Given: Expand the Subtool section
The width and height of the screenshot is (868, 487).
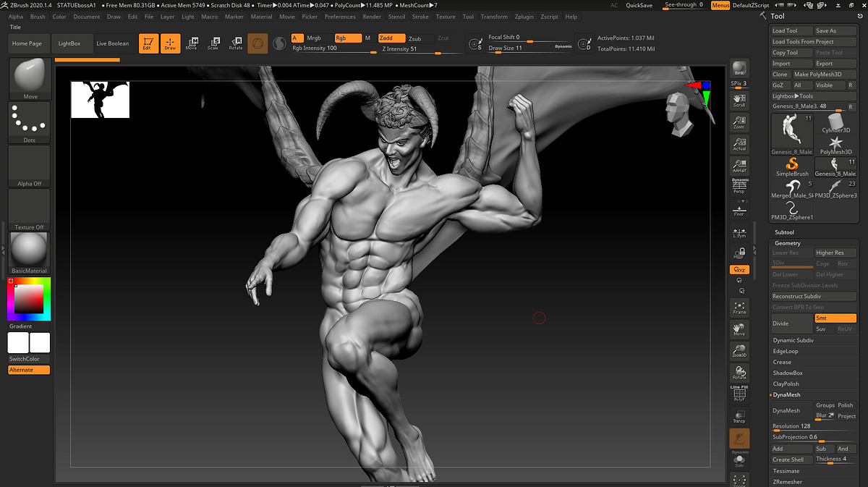Looking at the screenshot, I should [x=784, y=232].
